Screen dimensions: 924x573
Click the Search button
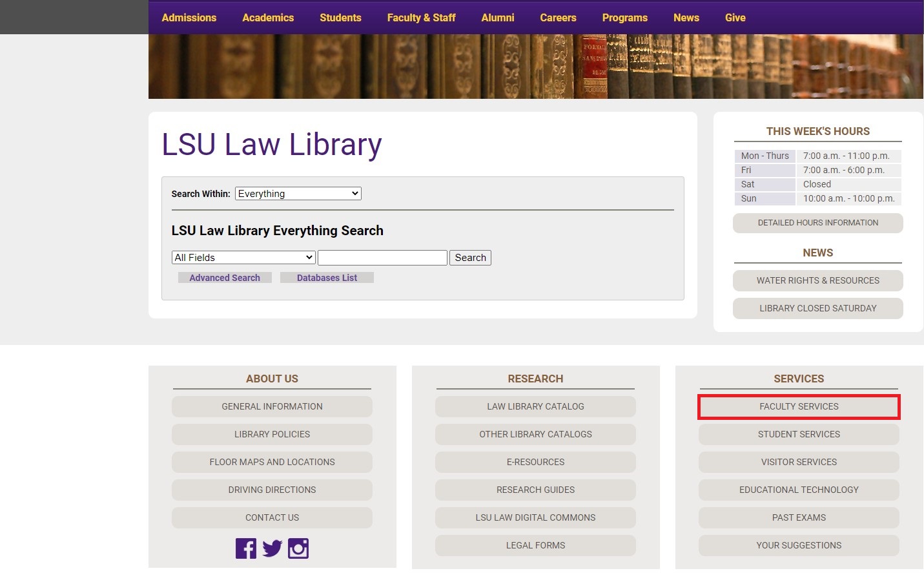pos(470,258)
